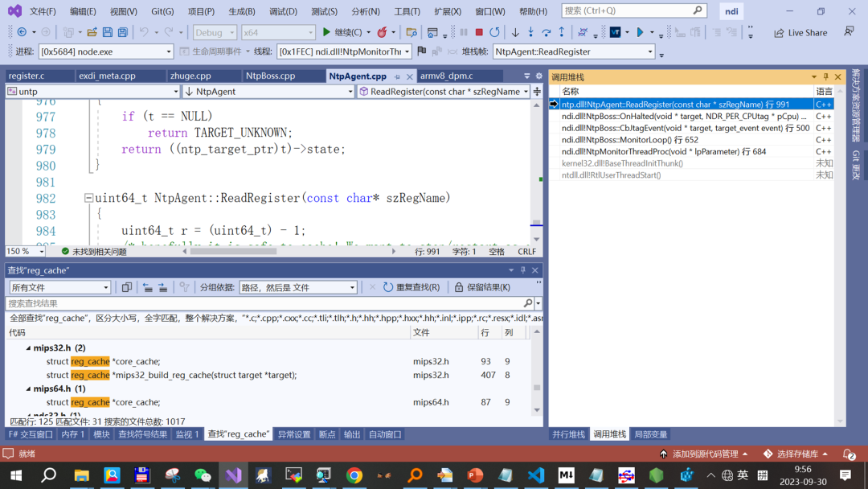Screen dimensions: 868x489
Task: Toggle pin on NtpAgent.cpp tab
Action: pyautogui.click(x=397, y=76)
